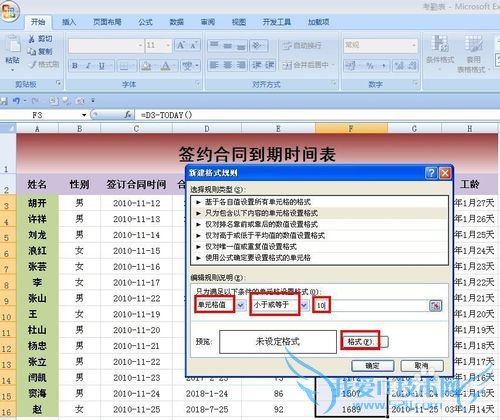Viewport: 500px width, 420px height.
Task: Click the text orientation icon
Action: pos(258,45)
